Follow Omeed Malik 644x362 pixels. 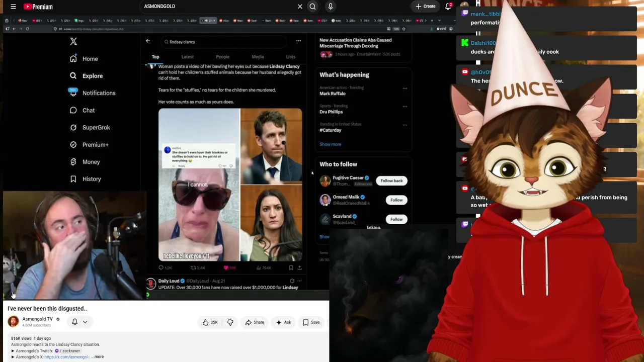tap(396, 200)
